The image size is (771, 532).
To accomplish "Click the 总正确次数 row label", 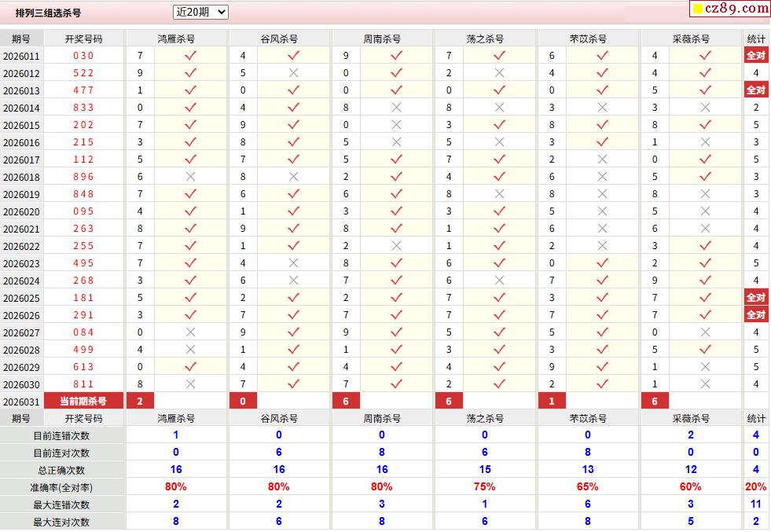I will coord(61,470).
